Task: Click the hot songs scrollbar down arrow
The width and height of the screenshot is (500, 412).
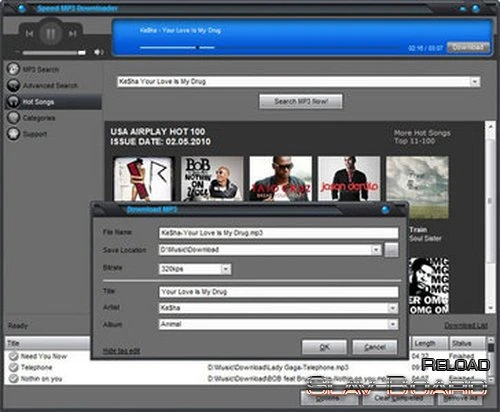Action: pos(490,308)
